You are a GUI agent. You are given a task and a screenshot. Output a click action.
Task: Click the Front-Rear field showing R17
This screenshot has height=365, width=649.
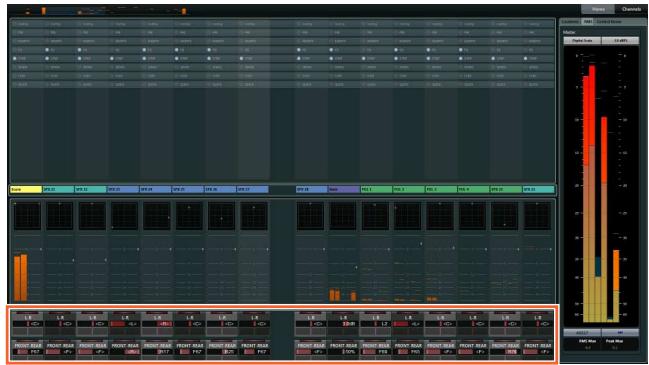(157, 352)
